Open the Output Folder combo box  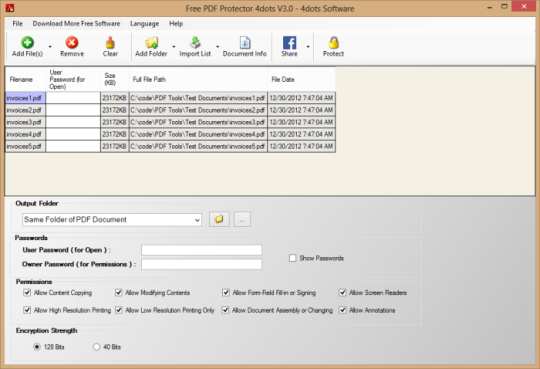tap(112, 219)
